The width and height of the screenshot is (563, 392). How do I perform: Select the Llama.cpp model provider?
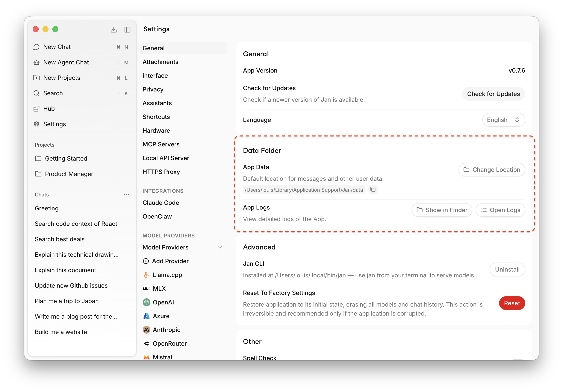pos(168,275)
